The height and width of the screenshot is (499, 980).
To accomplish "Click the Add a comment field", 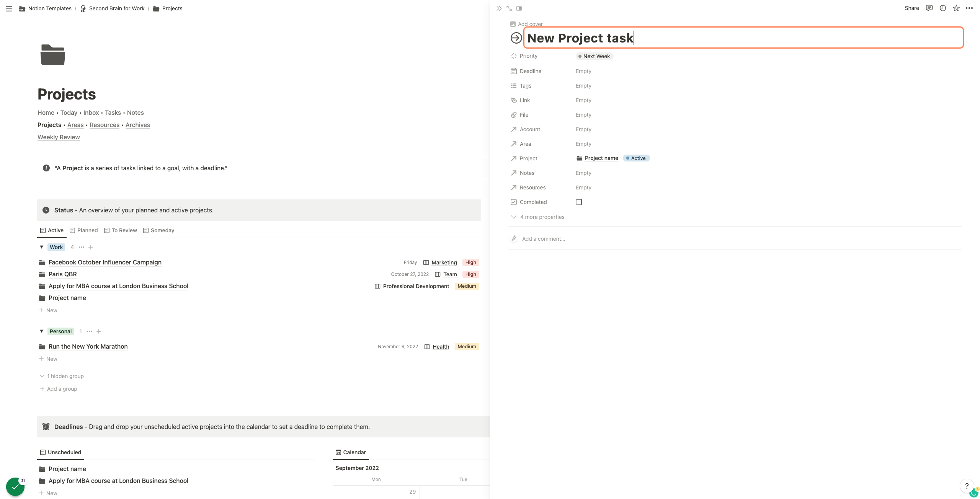I will point(544,239).
